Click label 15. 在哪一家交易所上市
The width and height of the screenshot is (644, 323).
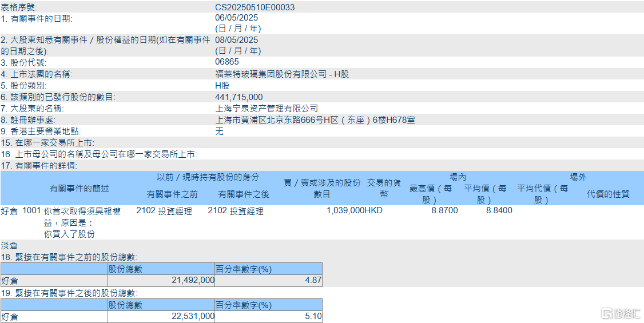pyautogui.click(x=48, y=143)
